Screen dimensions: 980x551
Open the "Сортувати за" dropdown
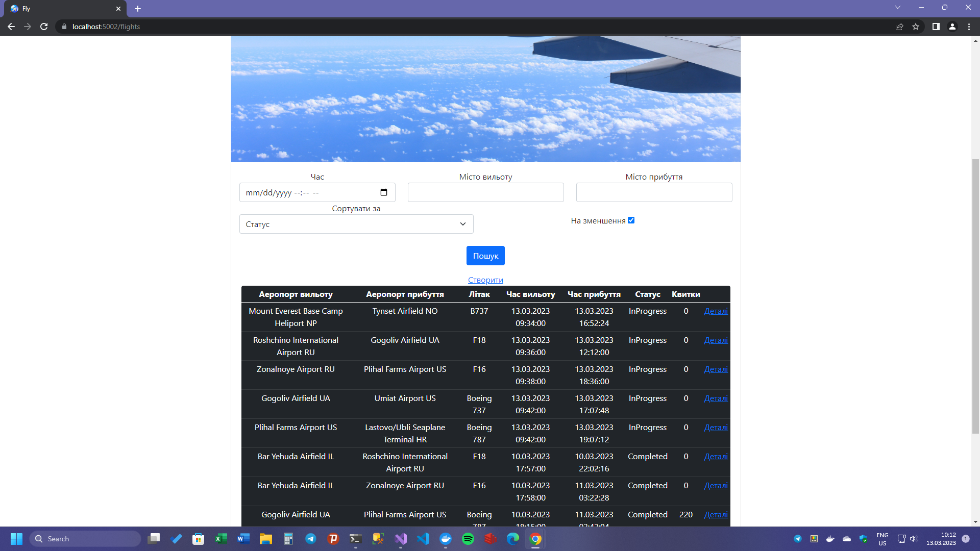356,224
